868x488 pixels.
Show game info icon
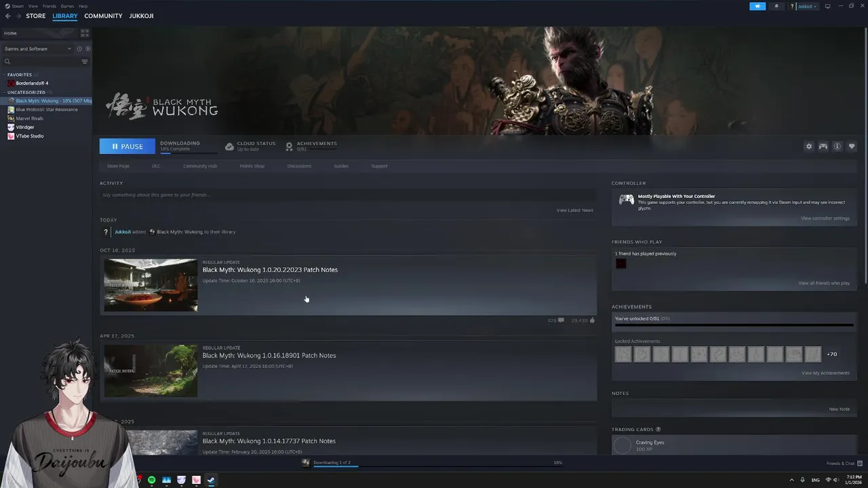point(837,146)
